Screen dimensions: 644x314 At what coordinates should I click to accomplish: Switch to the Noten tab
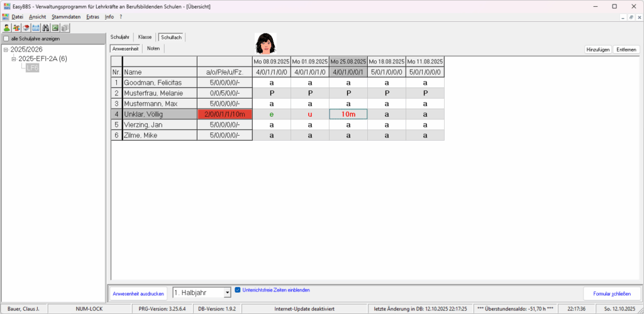pos(153,48)
